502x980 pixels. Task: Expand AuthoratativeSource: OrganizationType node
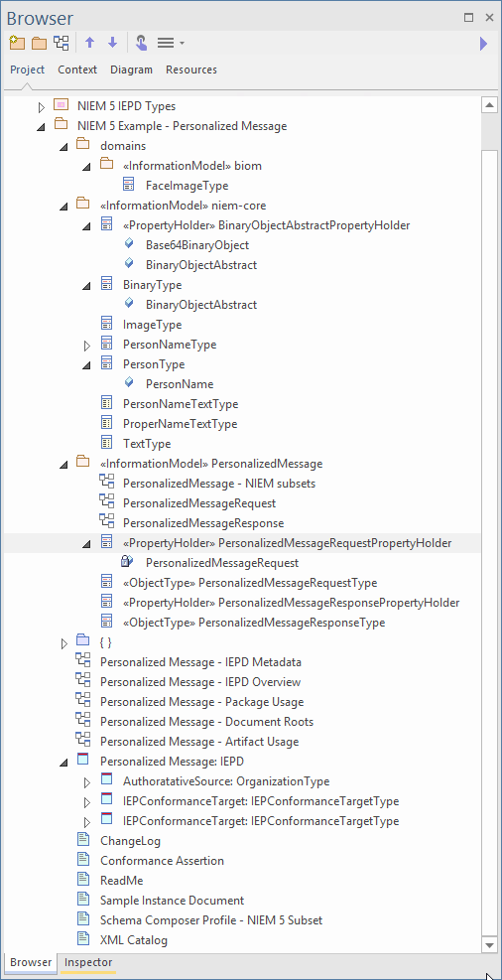click(86, 782)
